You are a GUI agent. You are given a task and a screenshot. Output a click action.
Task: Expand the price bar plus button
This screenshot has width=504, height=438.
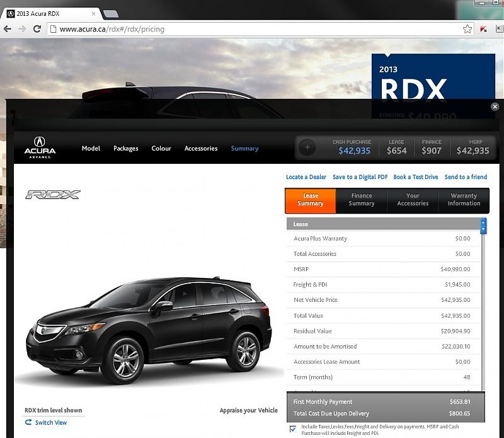307,147
